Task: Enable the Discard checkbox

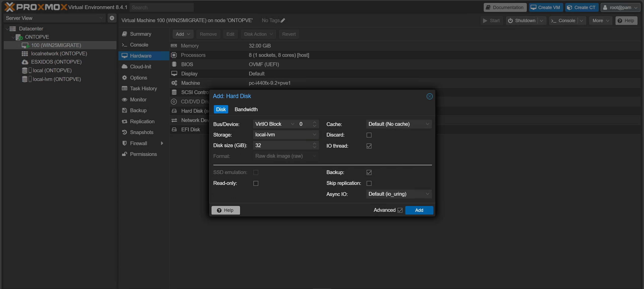Action: pyautogui.click(x=369, y=135)
